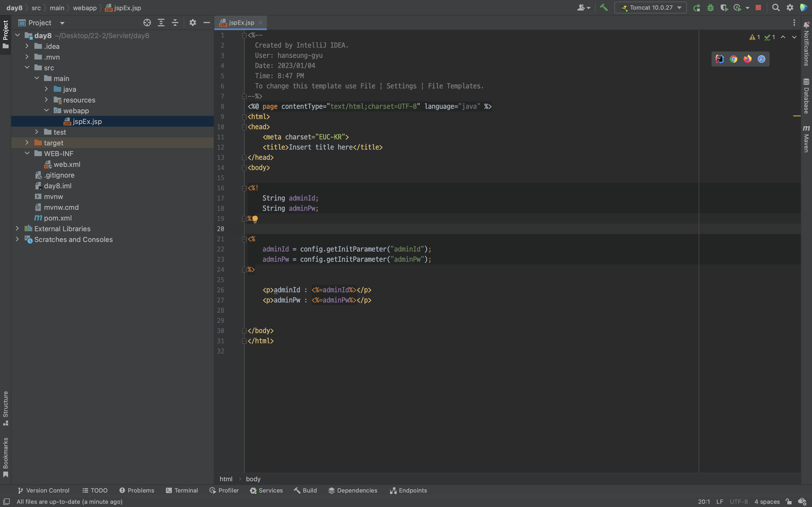Screen dimensions: 812x507
Task: Stop the running server with red square
Action: pyautogui.click(x=758, y=8)
